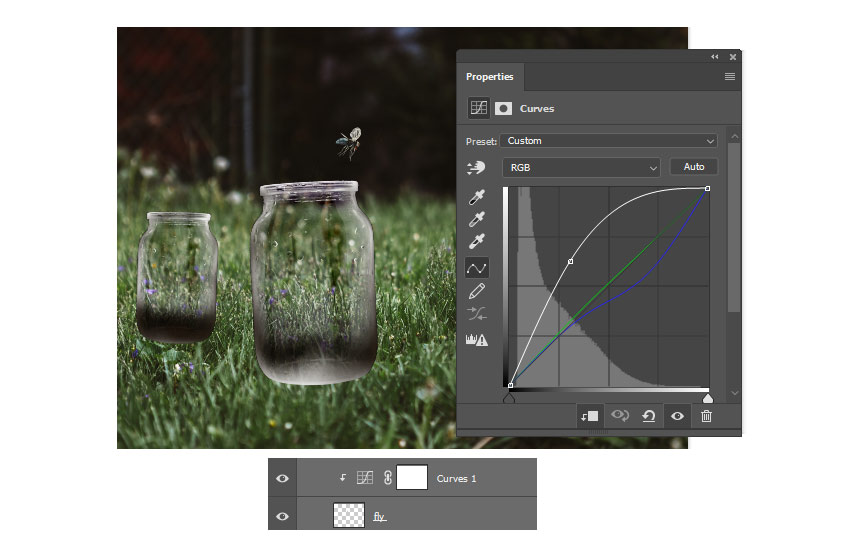Open the Preset dropdown showing Custom
850x545 pixels.
tap(609, 141)
